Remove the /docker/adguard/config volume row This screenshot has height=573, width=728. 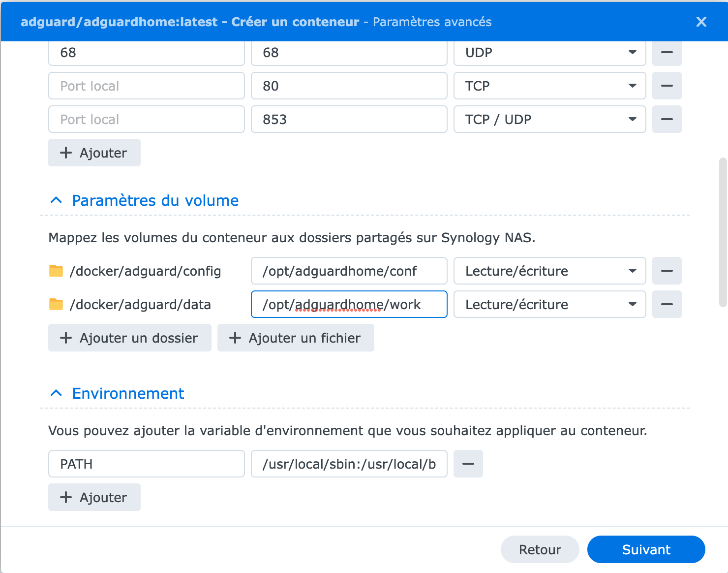tap(667, 271)
